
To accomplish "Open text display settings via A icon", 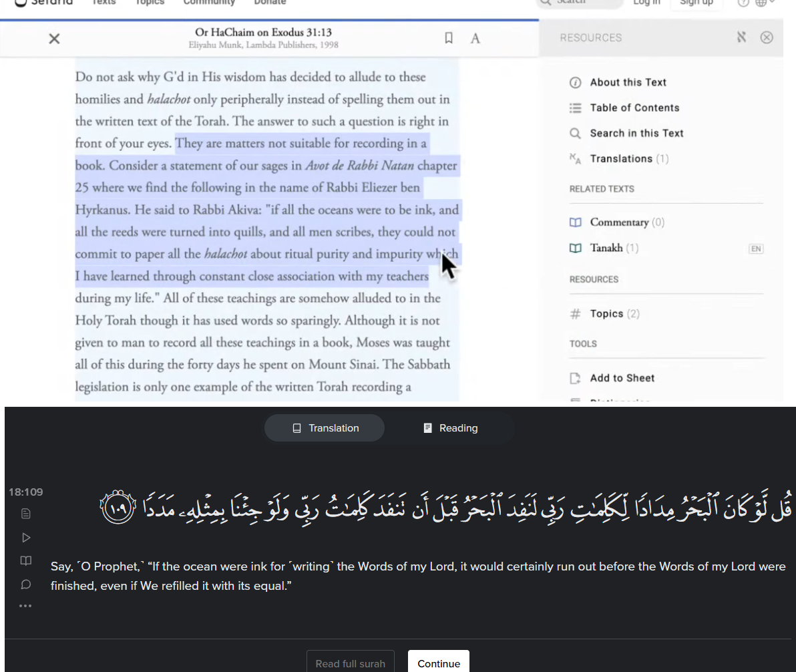I will coord(475,39).
